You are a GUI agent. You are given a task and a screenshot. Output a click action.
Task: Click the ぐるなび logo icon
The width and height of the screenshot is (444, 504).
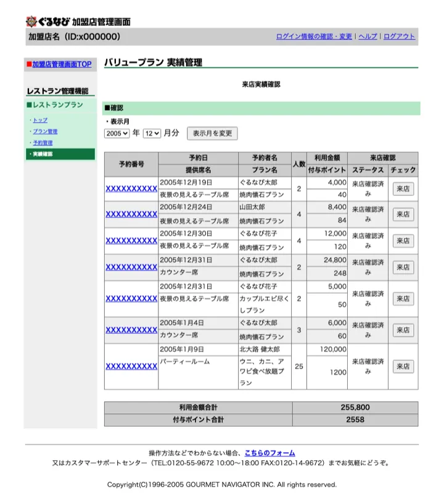pos(31,22)
